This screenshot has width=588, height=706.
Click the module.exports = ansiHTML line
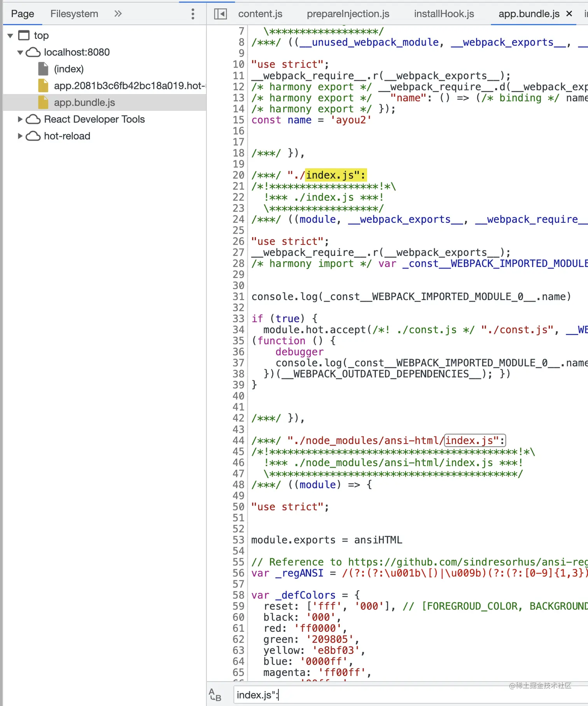click(327, 540)
